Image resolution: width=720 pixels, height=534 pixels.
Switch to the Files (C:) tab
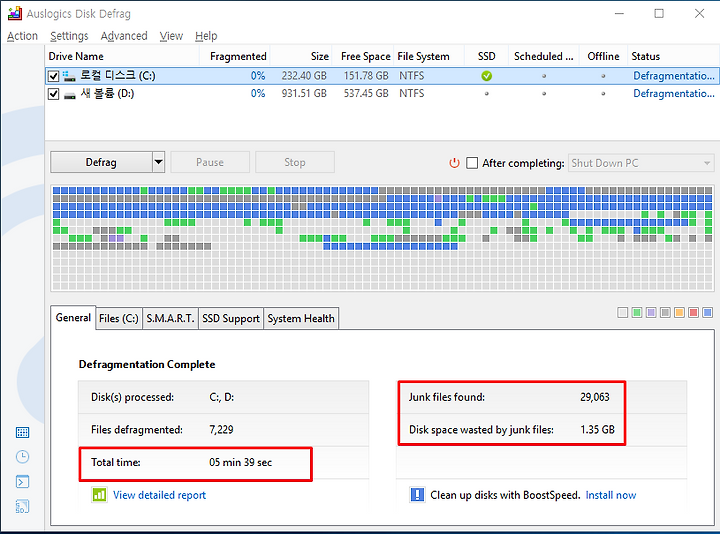click(x=119, y=318)
